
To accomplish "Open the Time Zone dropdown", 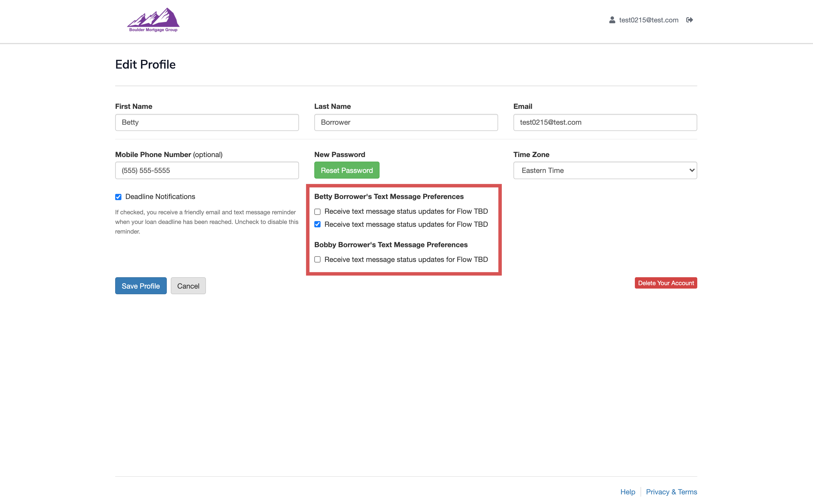I will coord(605,170).
